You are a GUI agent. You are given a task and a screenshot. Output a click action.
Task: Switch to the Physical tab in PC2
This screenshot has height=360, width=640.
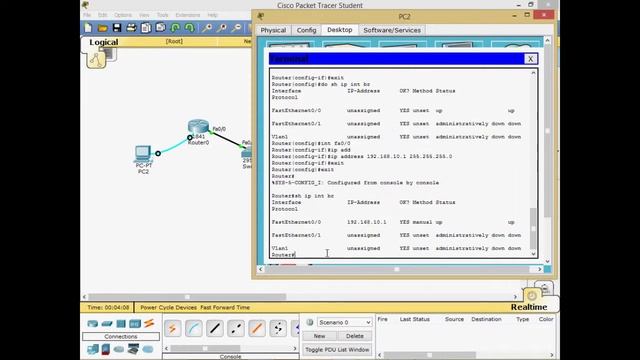click(x=273, y=30)
